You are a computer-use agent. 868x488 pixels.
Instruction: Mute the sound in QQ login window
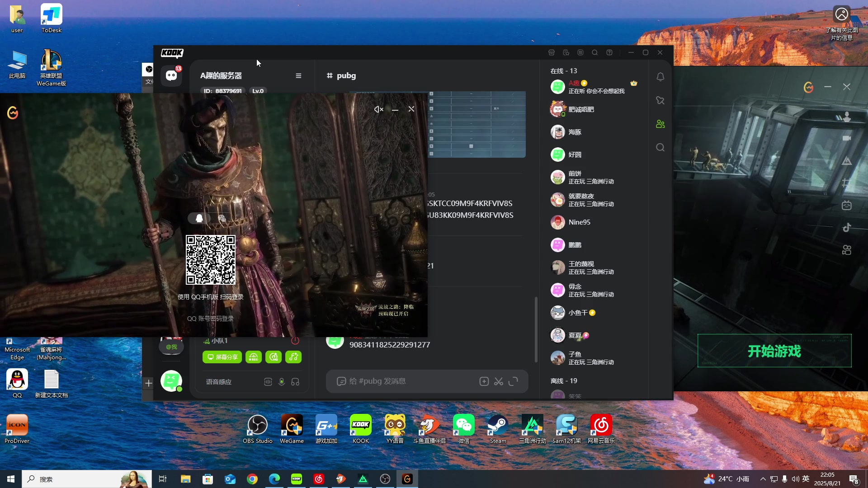coord(379,109)
